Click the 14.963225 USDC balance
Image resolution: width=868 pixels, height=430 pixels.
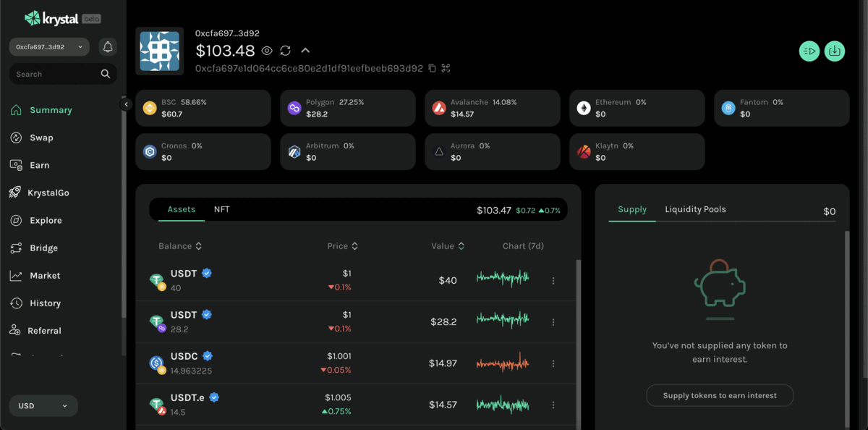(x=191, y=371)
